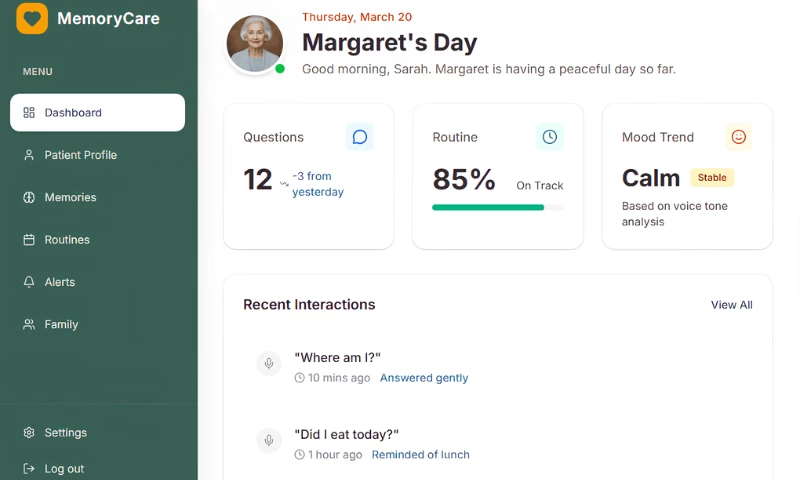Click the Routine 85% progress bar
The width and height of the screenshot is (800, 480).
[x=497, y=207]
